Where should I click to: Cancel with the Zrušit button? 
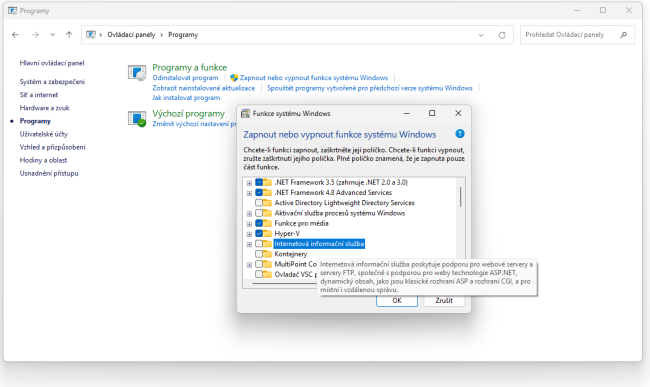(444, 301)
